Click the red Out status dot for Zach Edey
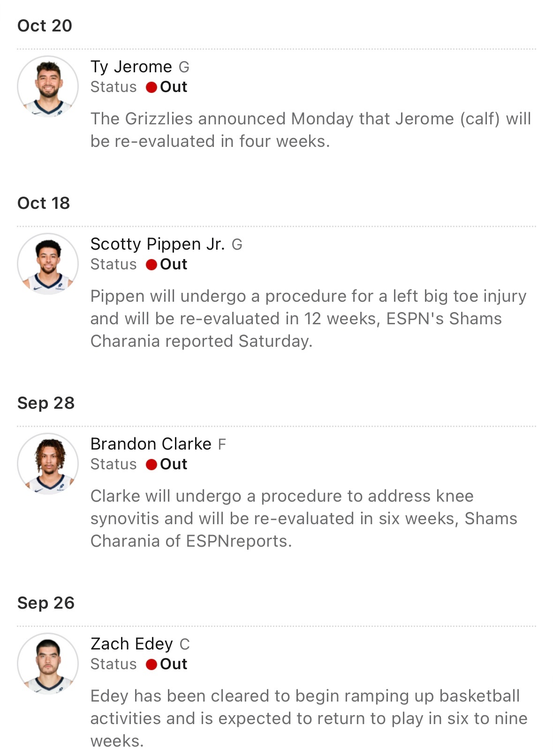The height and width of the screenshot is (756, 553). [x=151, y=664]
